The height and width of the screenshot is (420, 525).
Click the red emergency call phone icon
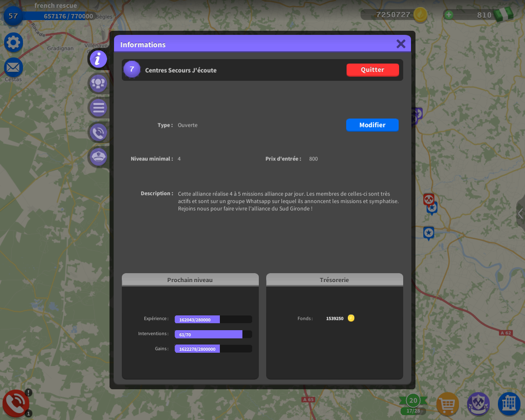tap(16, 404)
